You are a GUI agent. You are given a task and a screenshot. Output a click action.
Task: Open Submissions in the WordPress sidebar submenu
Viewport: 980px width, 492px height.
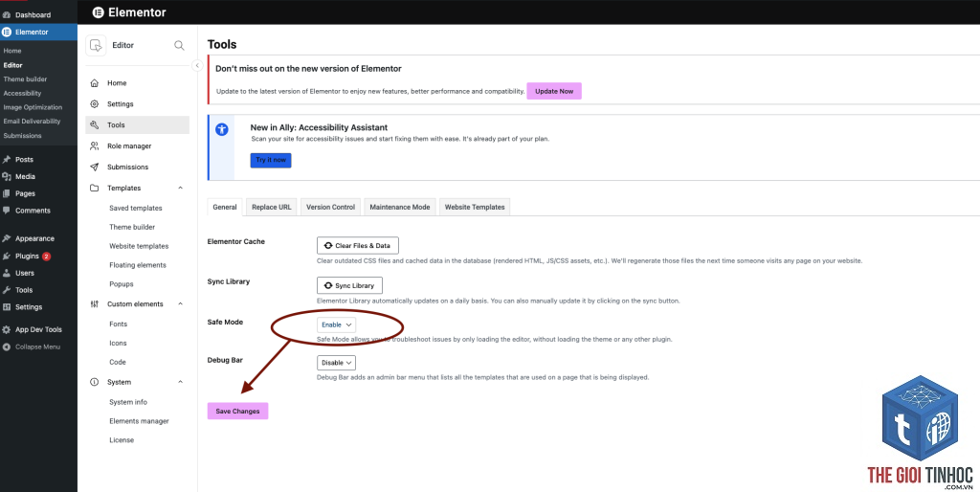tap(23, 136)
